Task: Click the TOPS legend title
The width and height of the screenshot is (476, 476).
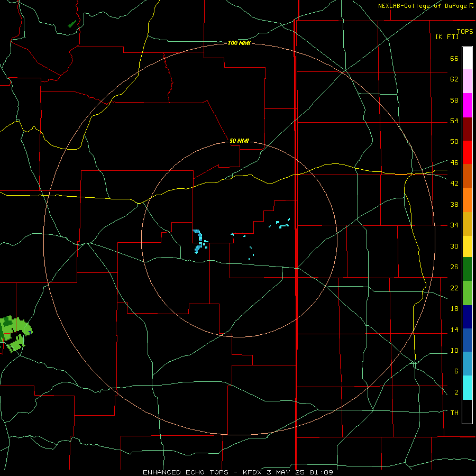Action: [465, 32]
